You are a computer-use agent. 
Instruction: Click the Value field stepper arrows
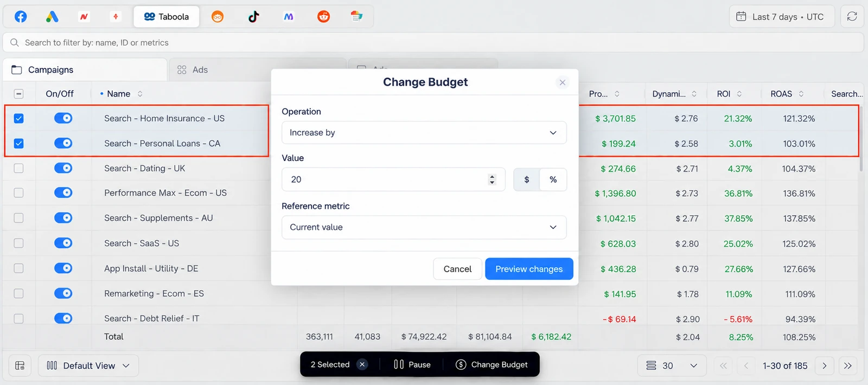coord(492,179)
